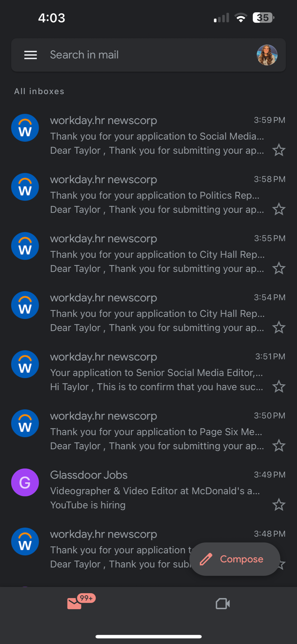The image size is (297, 644).
Task: Tap Workday avatar on 3:59 PM email
Action: point(25,128)
